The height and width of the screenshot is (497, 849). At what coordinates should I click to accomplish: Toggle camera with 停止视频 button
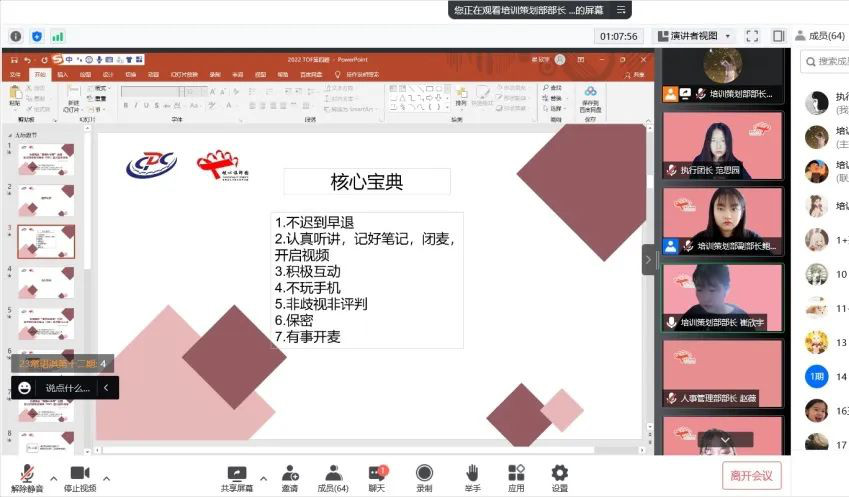coord(77,474)
